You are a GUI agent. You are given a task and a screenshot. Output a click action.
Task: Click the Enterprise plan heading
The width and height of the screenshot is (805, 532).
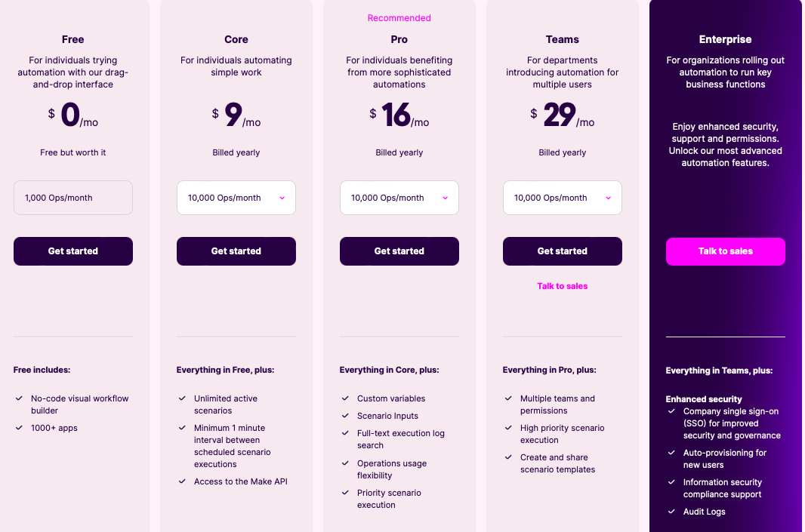click(725, 39)
